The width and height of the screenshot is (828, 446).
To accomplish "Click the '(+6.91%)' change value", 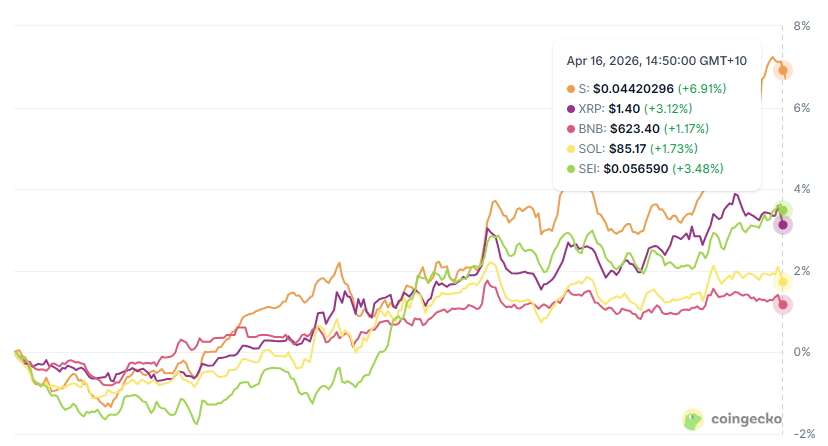I will coord(702,89).
